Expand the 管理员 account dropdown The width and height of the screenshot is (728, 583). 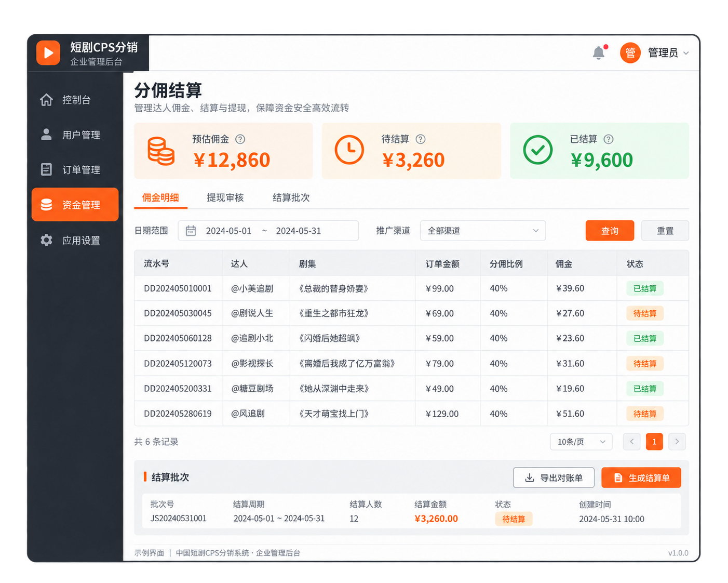click(x=669, y=53)
